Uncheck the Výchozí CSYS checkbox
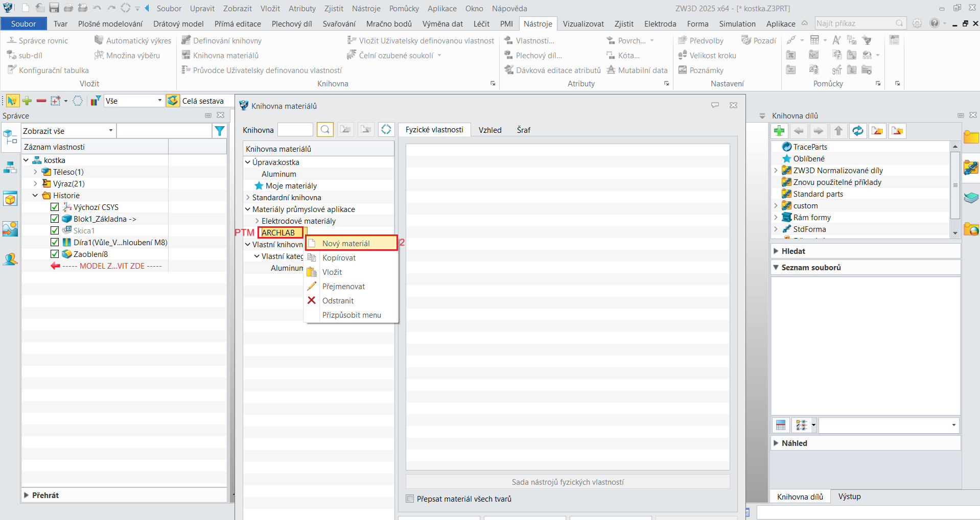This screenshot has height=520, width=980. click(55, 207)
